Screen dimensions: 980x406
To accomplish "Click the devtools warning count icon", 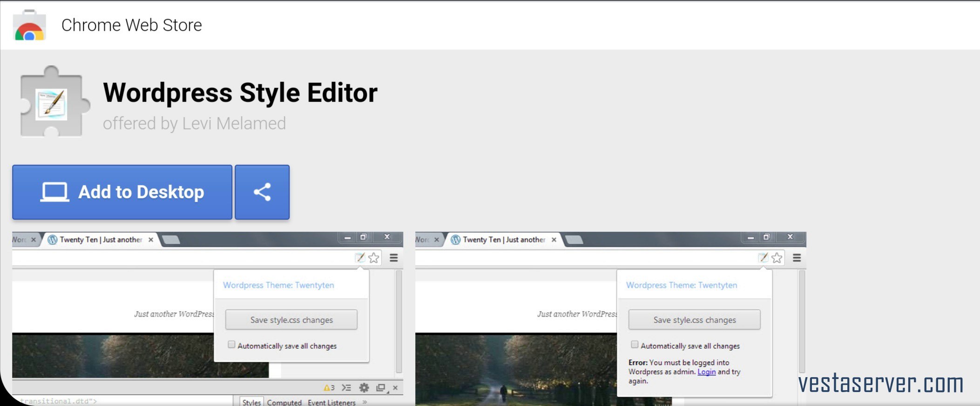I will pos(329,387).
